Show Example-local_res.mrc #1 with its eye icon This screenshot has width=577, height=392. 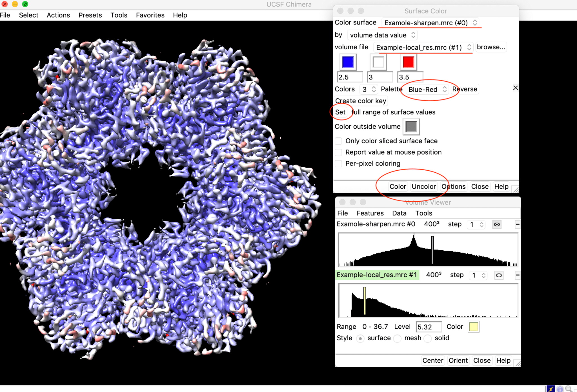click(x=499, y=275)
